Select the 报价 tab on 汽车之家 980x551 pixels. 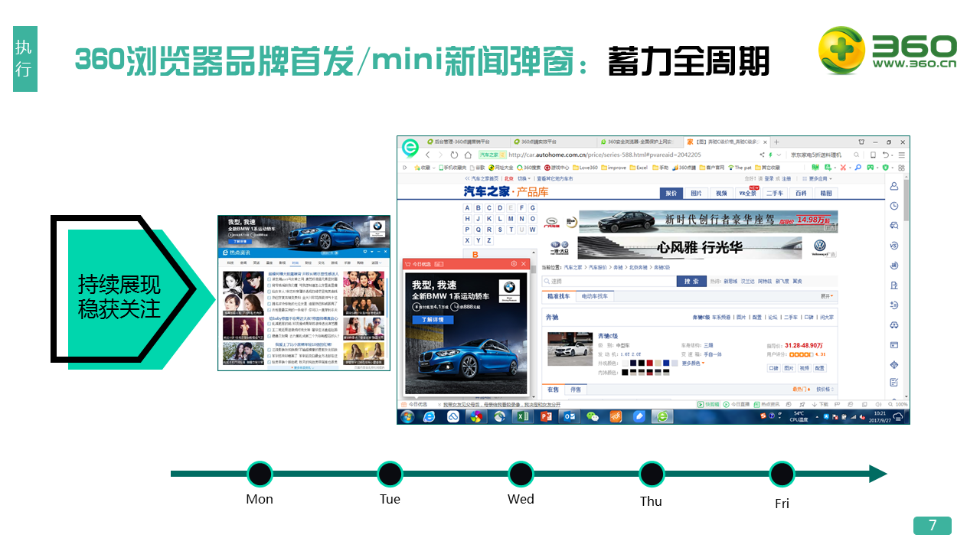671,193
